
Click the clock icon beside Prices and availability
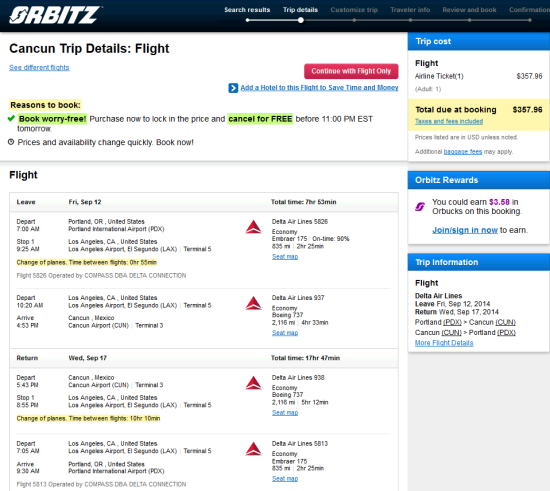coord(11,142)
